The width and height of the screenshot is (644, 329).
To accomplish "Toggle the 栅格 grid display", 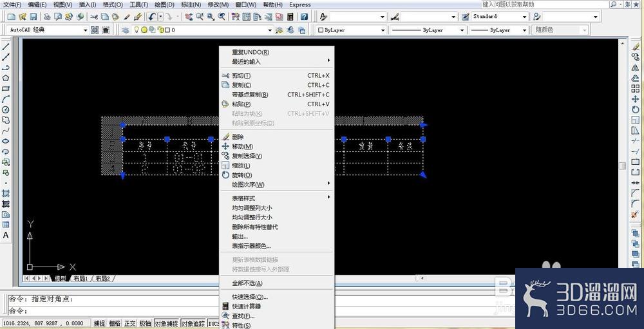I will pos(115,324).
